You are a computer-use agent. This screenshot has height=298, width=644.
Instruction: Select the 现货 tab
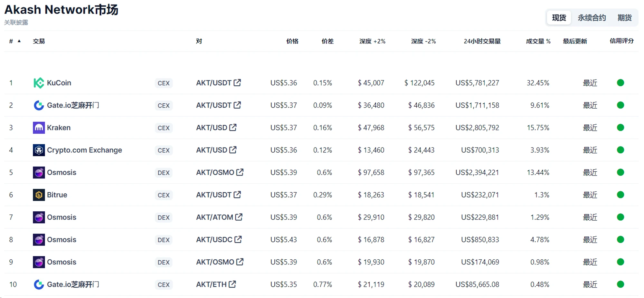(559, 18)
